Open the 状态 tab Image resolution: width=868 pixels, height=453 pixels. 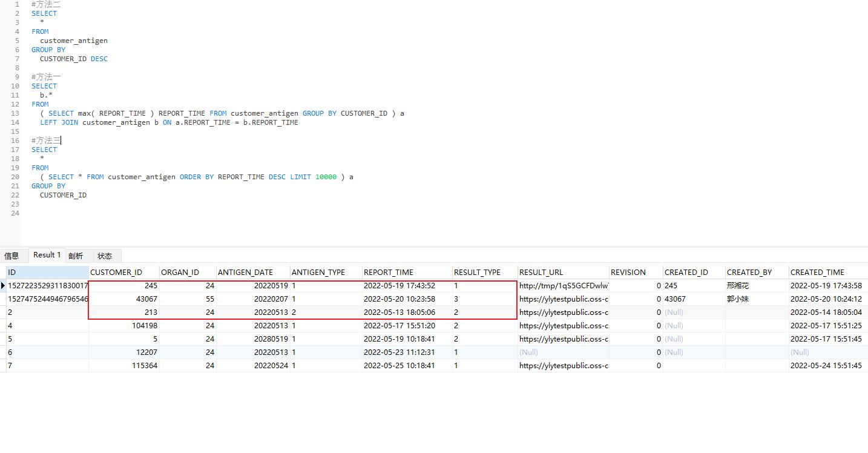(104, 255)
